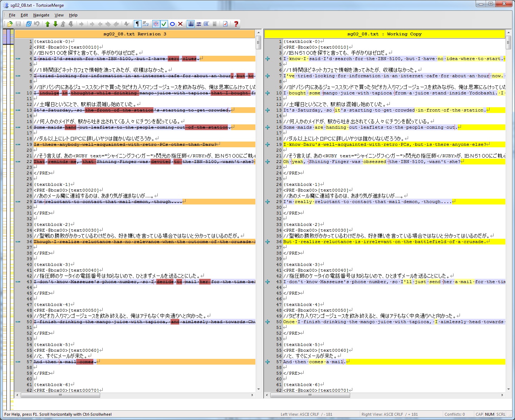Toggle the green checkmark toolbar button
Image resolution: width=515 pixels, height=420 pixels.
pos(164,24)
